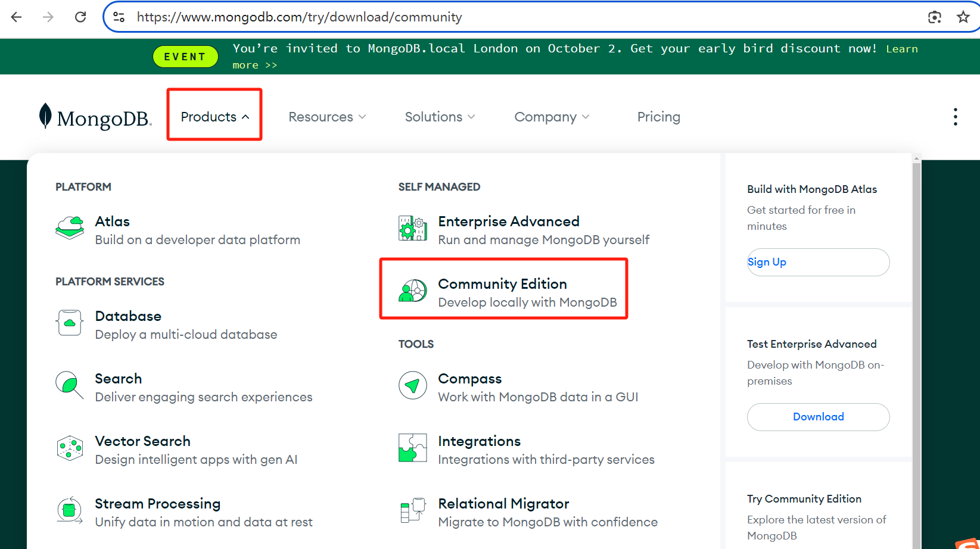Go back to the previous page
This screenshot has height=549, width=980.
tap(17, 17)
